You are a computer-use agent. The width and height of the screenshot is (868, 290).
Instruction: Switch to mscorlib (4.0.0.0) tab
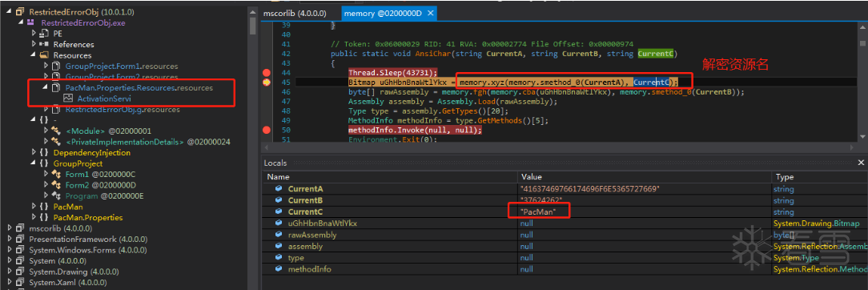(295, 13)
